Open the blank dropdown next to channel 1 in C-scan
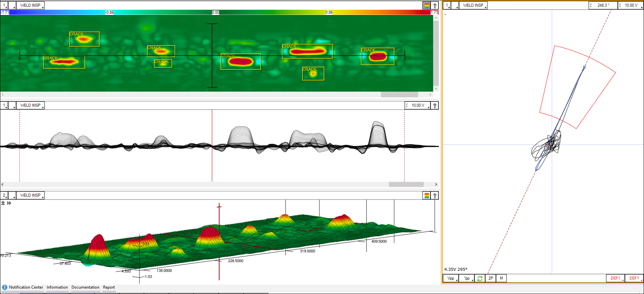644x294 pixels. [12, 6]
